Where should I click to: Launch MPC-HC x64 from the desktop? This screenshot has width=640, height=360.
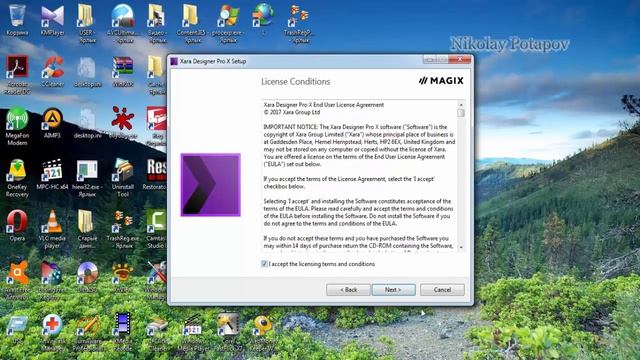click(52, 175)
